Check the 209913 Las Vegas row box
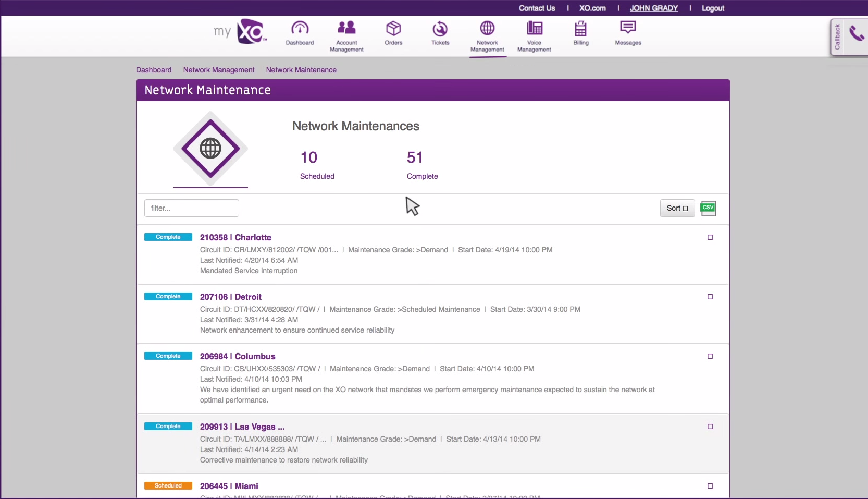This screenshot has width=868, height=499. coord(710,427)
